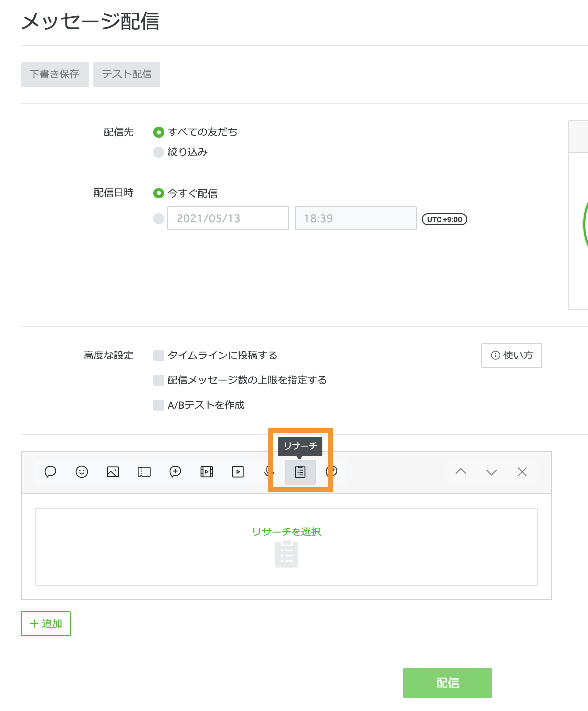Pick the coupon ticket icon
The width and height of the screenshot is (588, 711).
pos(144,472)
